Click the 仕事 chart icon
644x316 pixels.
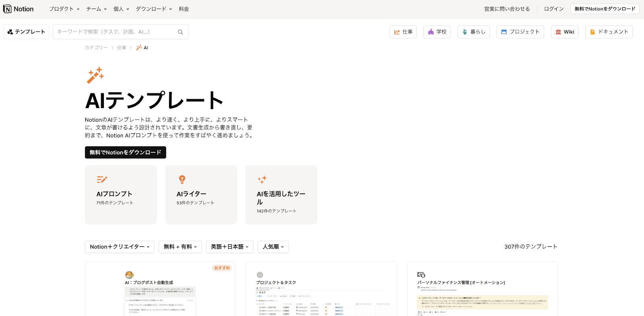[x=397, y=32]
